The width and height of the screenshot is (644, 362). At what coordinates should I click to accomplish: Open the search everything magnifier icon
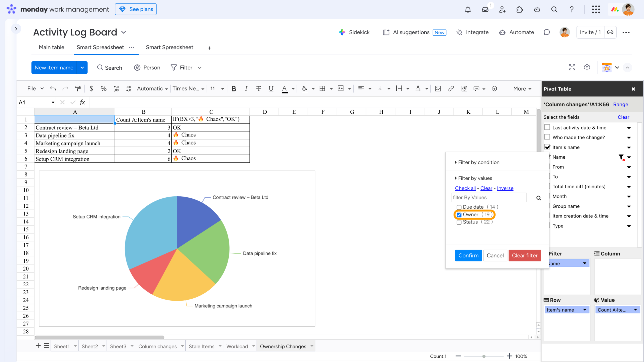[x=554, y=10]
